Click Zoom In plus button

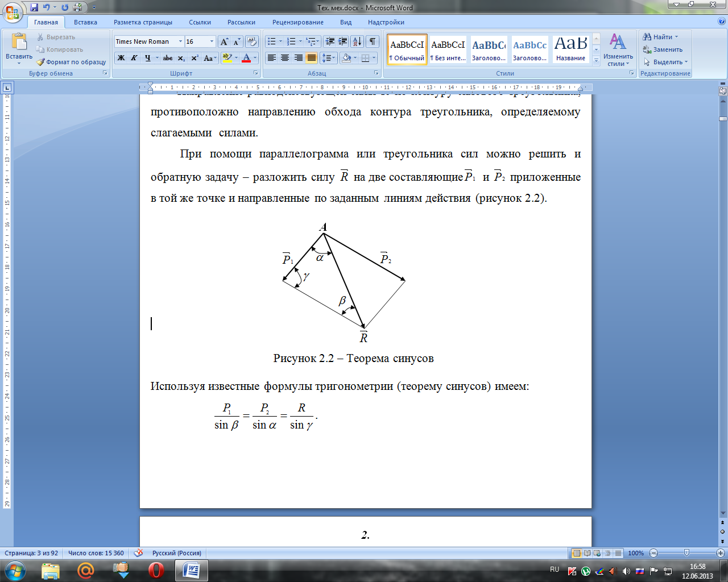click(x=721, y=553)
